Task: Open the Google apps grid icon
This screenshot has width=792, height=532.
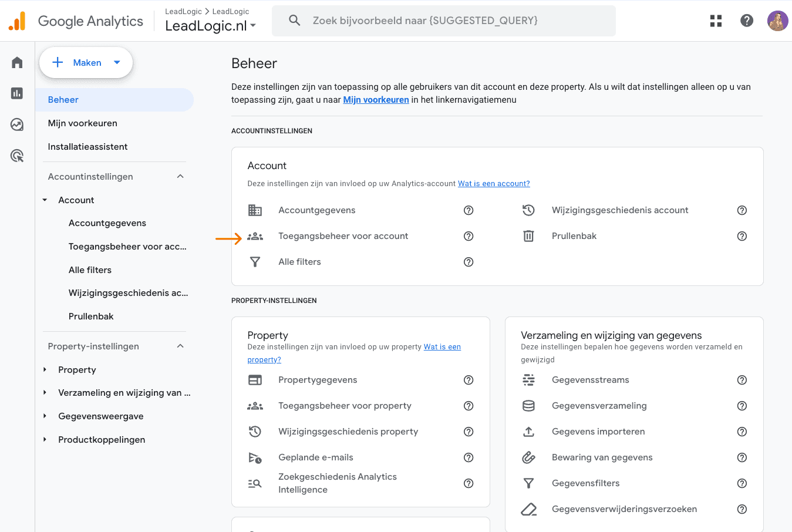Action: (716, 21)
